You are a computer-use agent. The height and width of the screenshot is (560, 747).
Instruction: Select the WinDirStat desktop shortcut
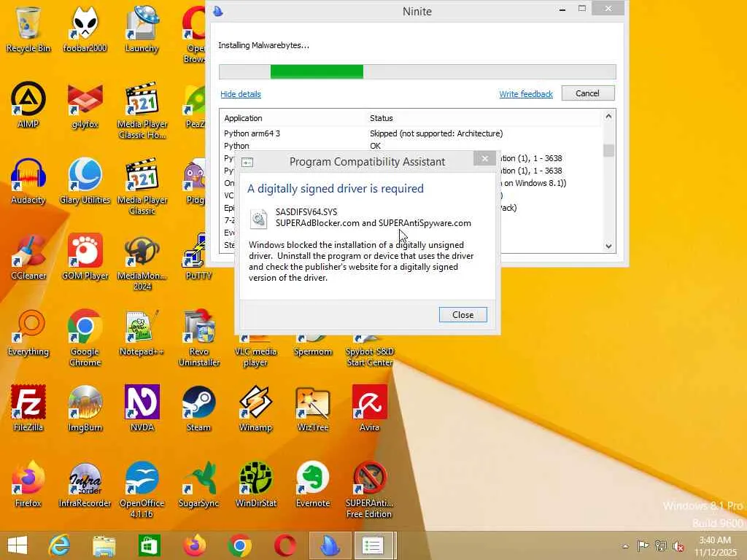click(x=255, y=484)
